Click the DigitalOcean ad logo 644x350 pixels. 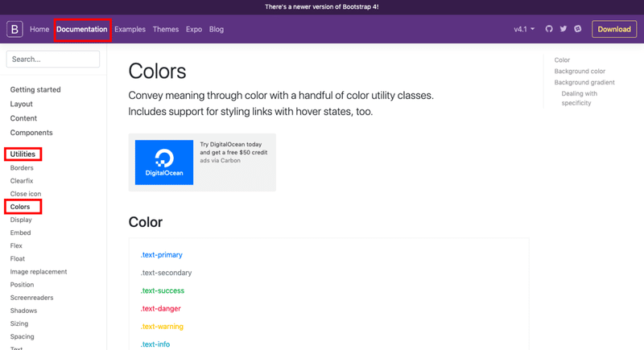click(x=164, y=163)
